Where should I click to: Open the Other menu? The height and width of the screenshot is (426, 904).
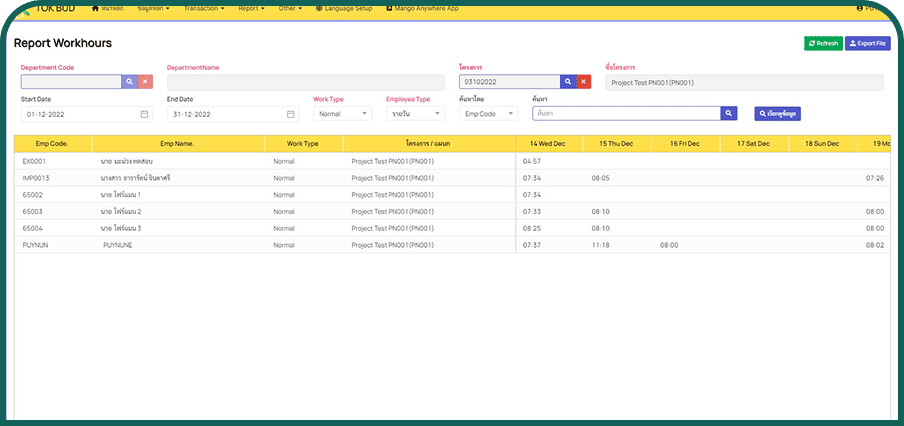coord(290,8)
